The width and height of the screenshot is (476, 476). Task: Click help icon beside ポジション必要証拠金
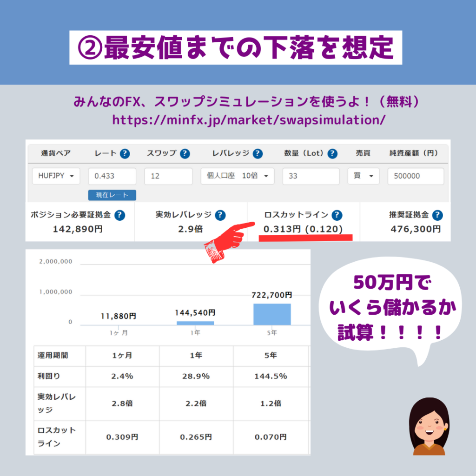[x=119, y=215]
